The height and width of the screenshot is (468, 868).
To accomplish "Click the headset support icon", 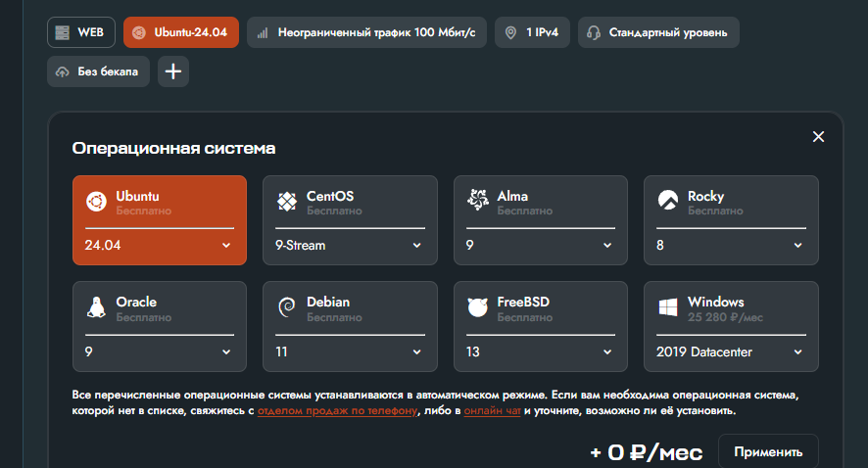I will (x=594, y=32).
